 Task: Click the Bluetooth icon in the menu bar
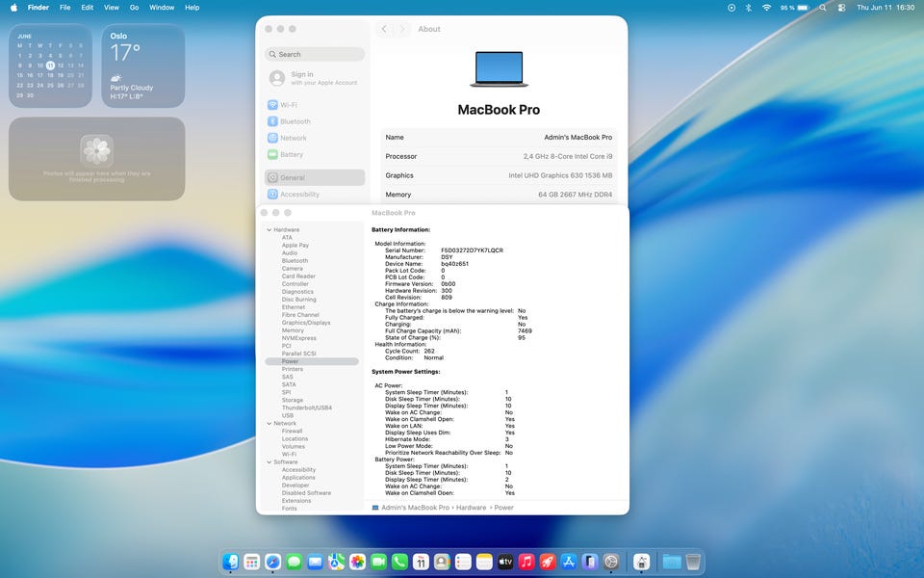coord(749,8)
